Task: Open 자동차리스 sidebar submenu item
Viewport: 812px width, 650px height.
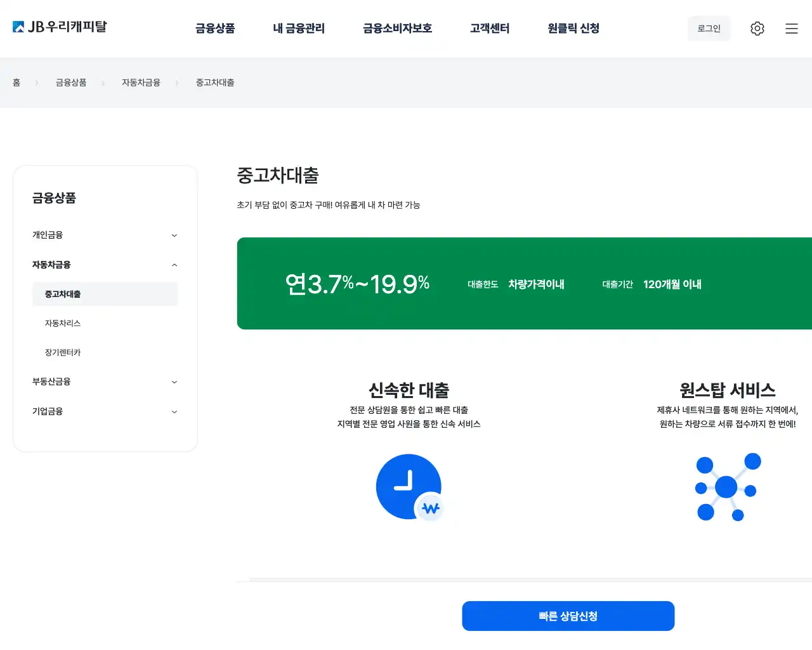Action: (63, 323)
